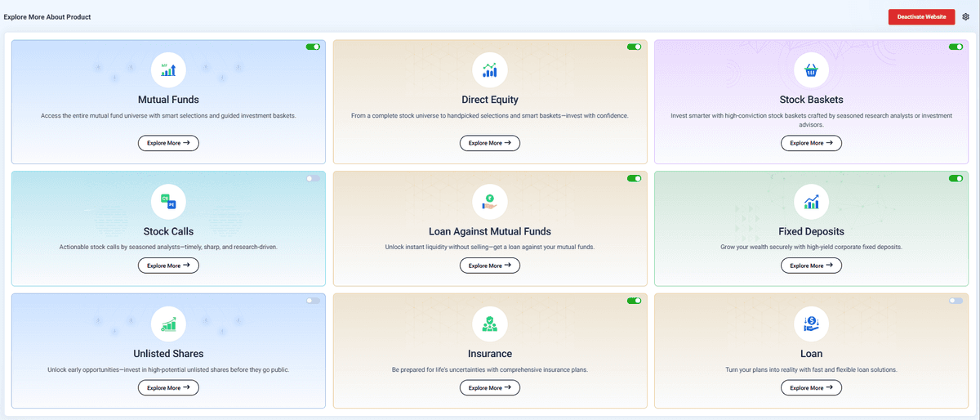Image resolution: width=980 pixels, height=420 pixels.
Task: Explore More under Insurance
Action: [x=490, y=388]
